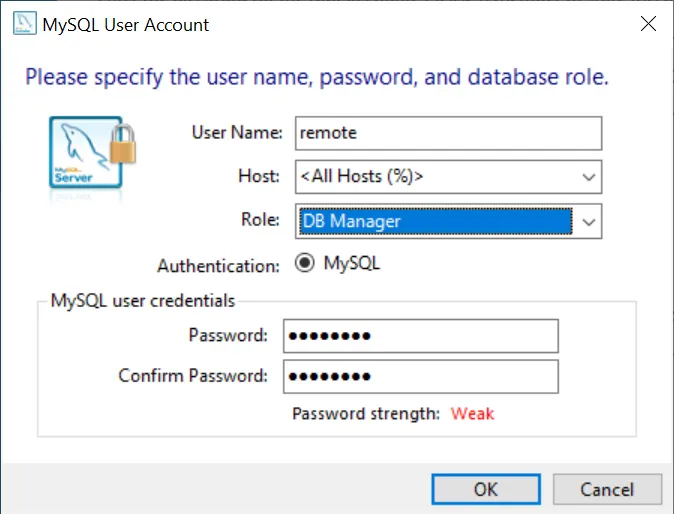This screenshot has width=674, height=514.
Task: Click into the Confirm Password field
Action: tap(420, 377)
